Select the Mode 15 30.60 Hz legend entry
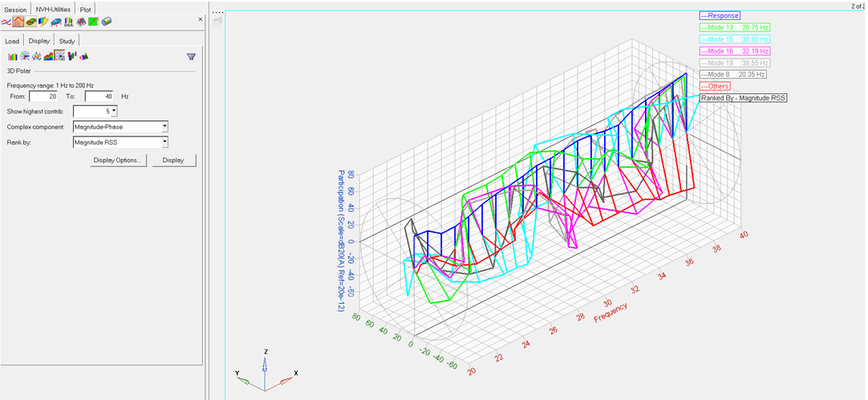Image resolution: width=868 pixels, height=400 pixels. 736,39
